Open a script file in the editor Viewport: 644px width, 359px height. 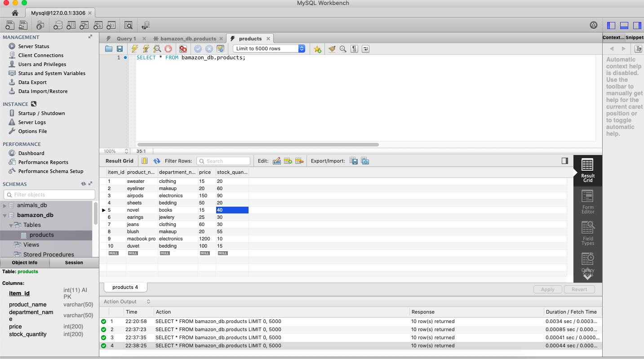(x=109, y=49)
